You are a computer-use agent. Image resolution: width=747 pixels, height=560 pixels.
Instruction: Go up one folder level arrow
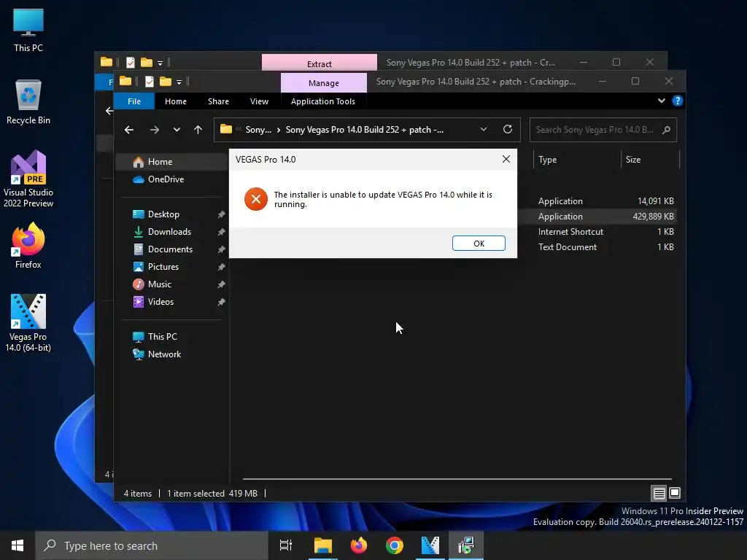click(198, 130)
